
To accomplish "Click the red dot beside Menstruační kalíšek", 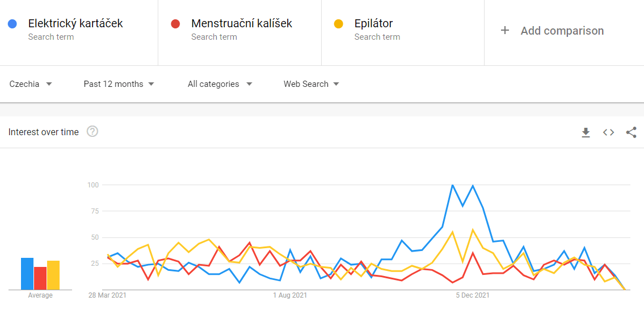I will pos(175,24).
